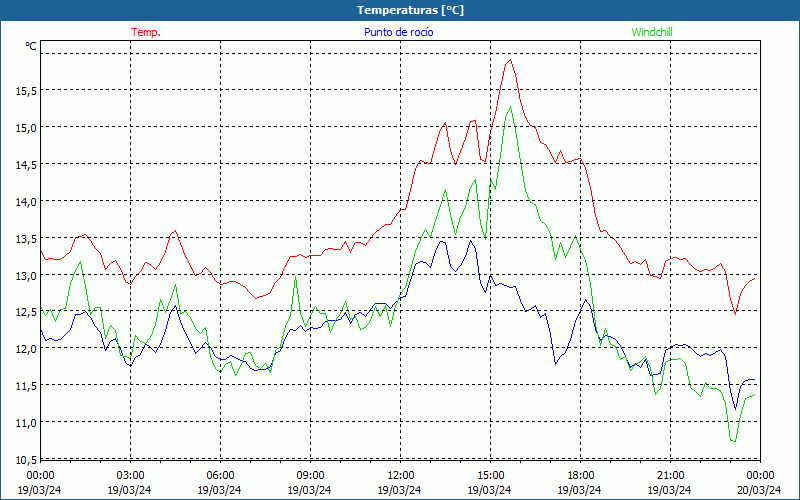Select the green 'Windchill' legend label
Image resolution: width=800 pixels, height=500 pixels.
652,32
